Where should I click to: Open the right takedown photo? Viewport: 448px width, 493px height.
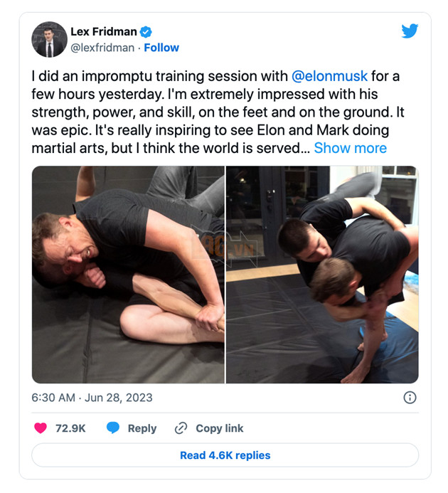click(x=322, y=275)
